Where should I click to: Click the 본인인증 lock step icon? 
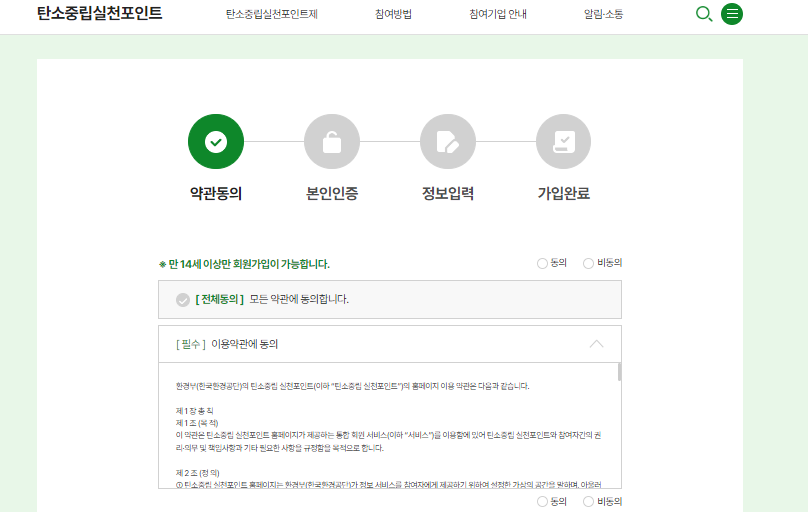coord(332,141)
